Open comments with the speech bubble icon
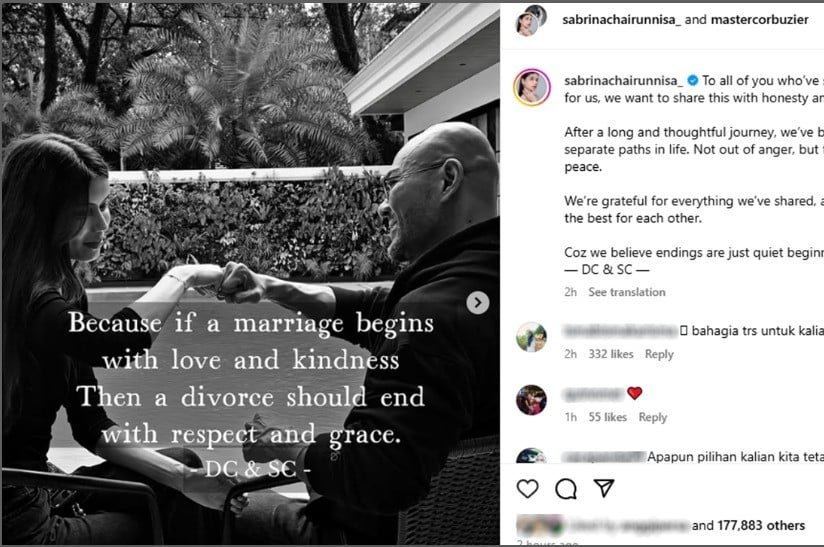The width and height of the screenshot is (824, 547). coord(566,489)
